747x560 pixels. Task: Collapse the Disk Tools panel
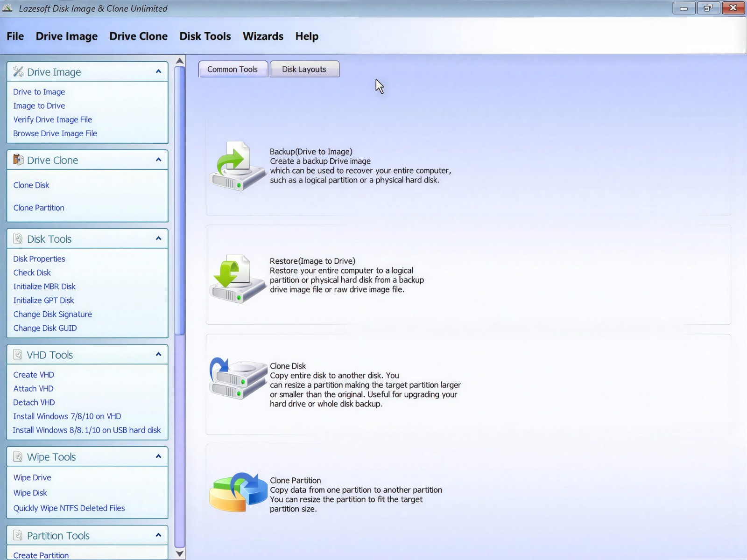tap(158, 238)
